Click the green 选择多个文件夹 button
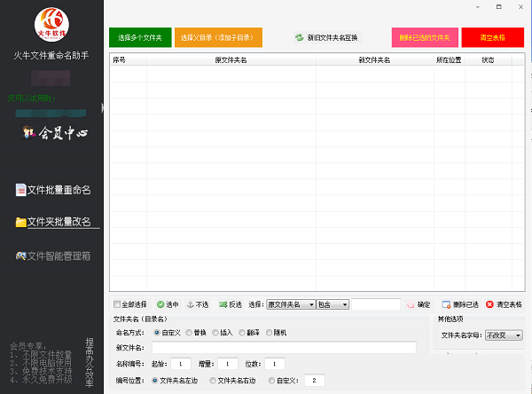The height and width of the screenshot is (394, 532). [x=140, y=38]
